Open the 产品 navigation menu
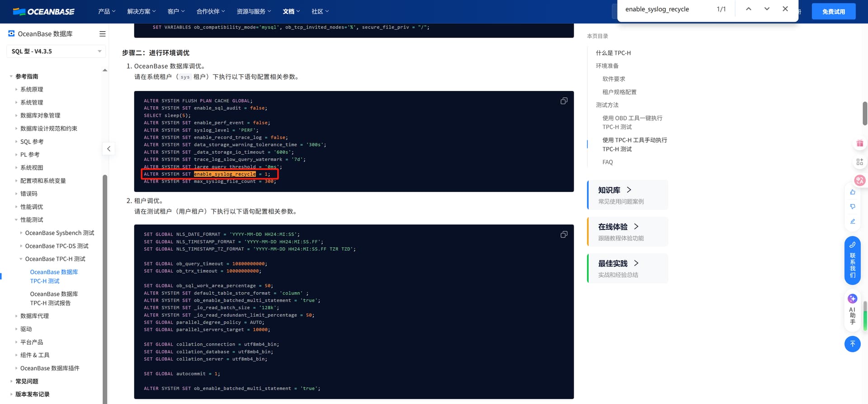868x404 pixels. tap(107, 11)
